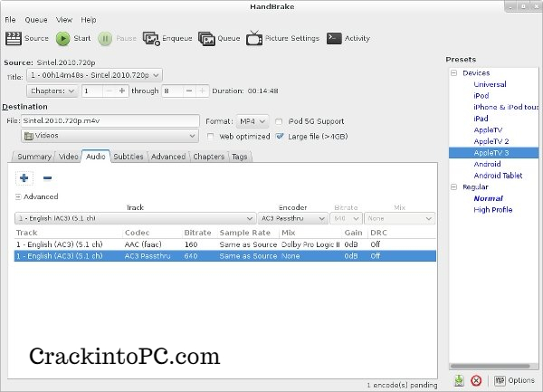Image resolution: width=543 pixels, height=392 pixels.
Task: Open the Bitrate 640 dropdown
Action: [x=346, y=218]
